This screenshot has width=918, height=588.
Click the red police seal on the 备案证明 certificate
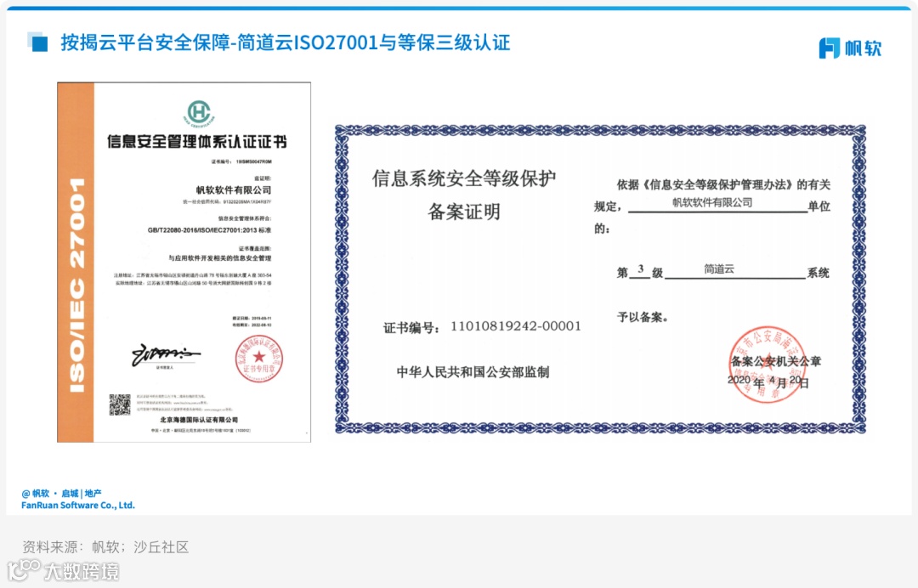767,365
